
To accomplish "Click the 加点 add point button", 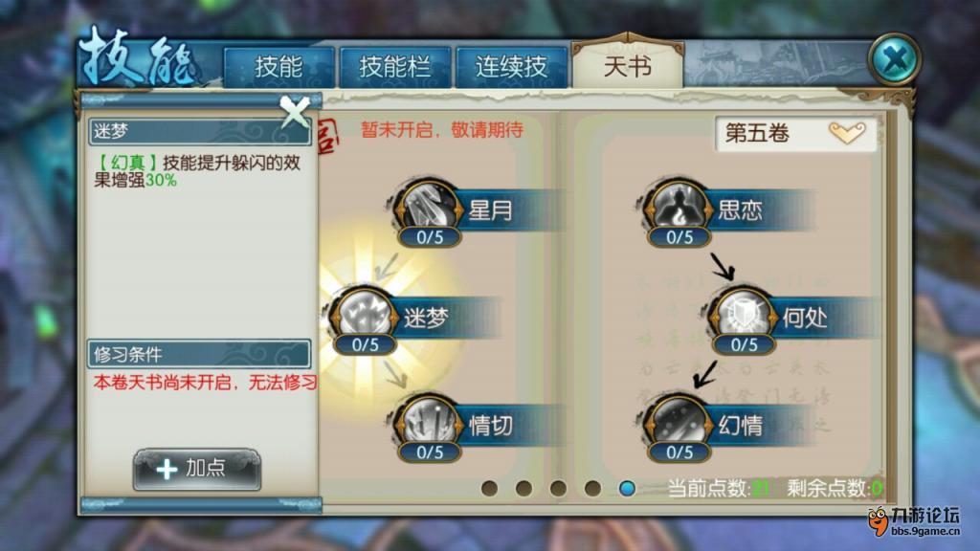I will point(197,469).
